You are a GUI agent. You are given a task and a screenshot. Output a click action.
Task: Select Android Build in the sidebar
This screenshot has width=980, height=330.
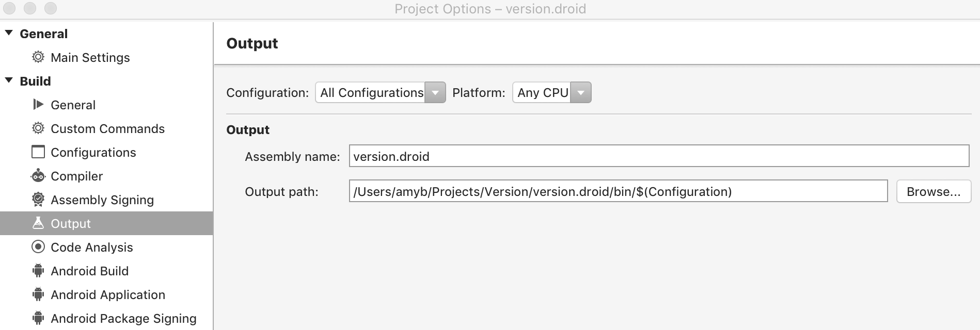89,271
